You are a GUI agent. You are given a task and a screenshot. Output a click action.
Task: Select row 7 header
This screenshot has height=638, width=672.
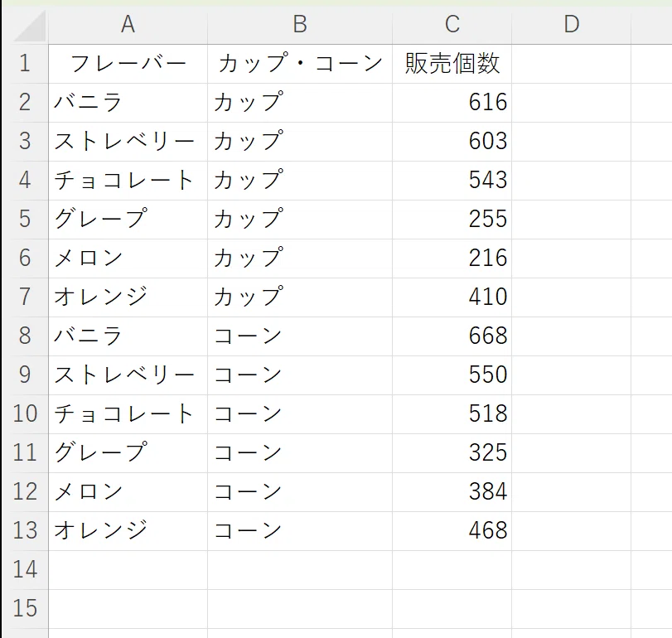click(25, 297)
